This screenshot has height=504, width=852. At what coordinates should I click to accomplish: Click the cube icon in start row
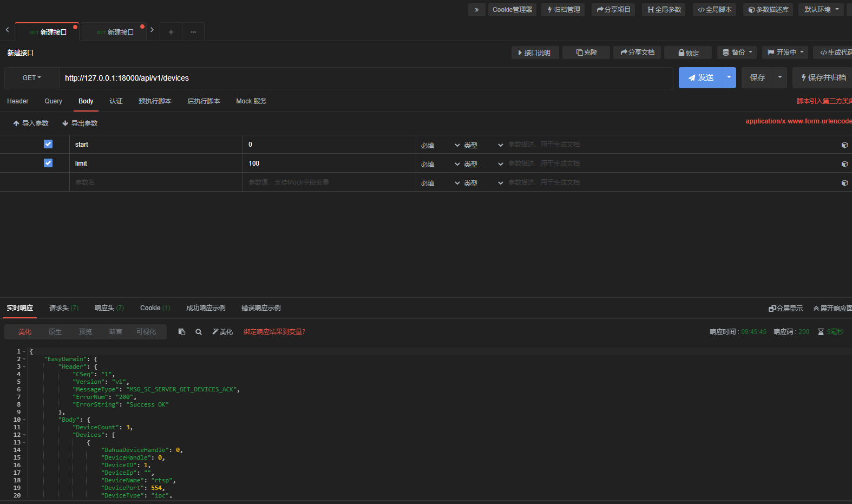(x=844, y=145)
